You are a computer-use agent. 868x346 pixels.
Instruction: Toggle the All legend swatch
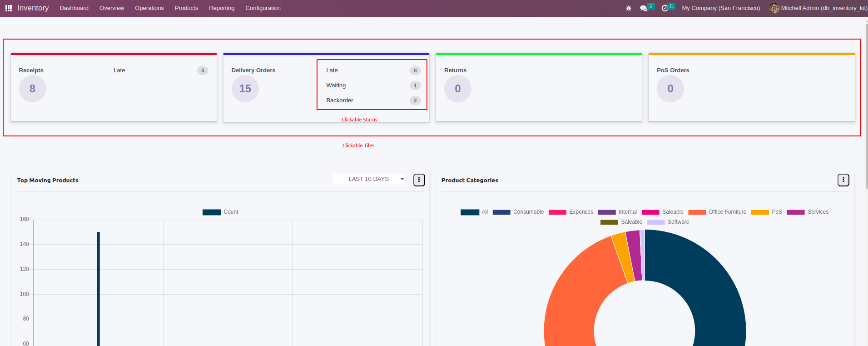pyautogui.click(x=470, y=212)
